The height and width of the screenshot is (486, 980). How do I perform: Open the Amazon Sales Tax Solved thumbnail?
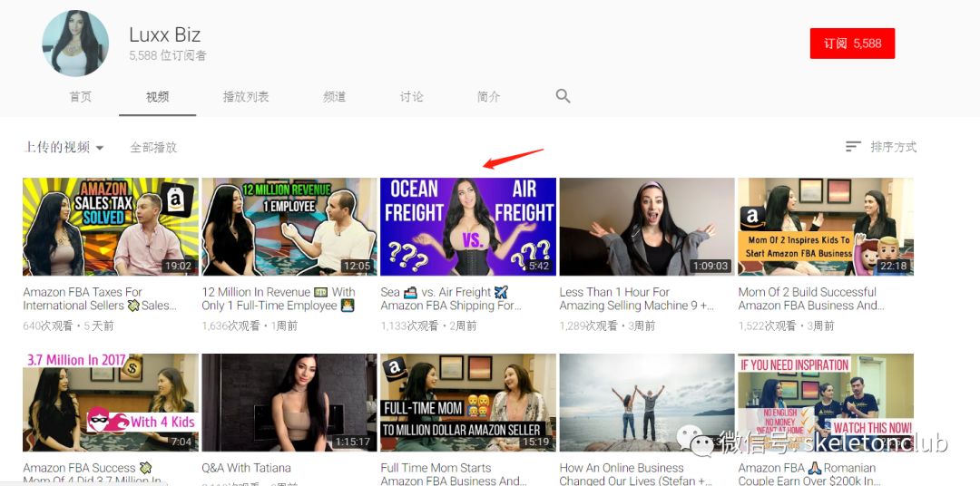[111, 227]
